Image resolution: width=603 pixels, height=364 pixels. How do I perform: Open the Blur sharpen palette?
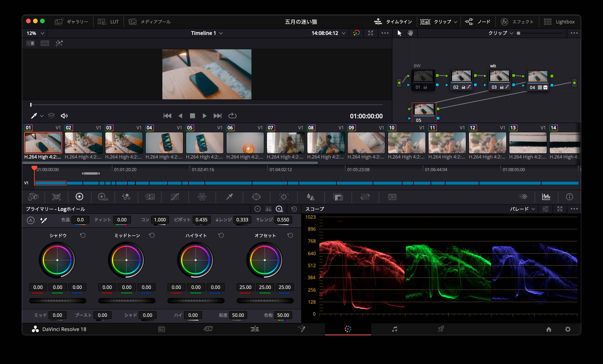pos(310,197)
